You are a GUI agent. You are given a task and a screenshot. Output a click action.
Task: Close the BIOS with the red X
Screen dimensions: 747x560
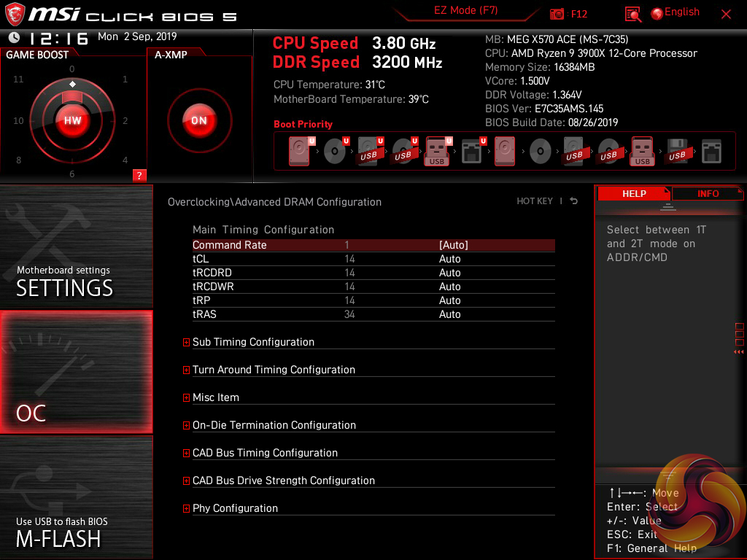[x=726, y=15]
